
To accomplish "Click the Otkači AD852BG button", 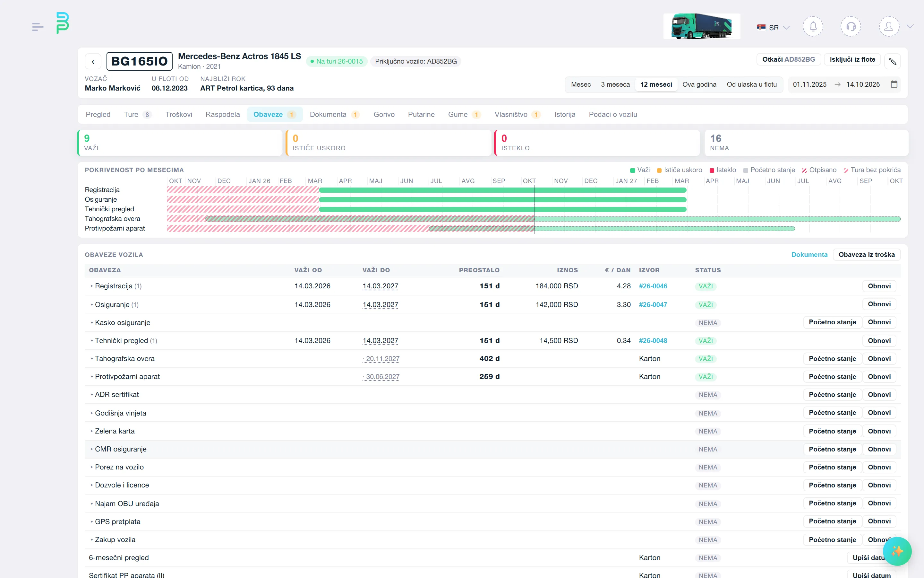I will pos(789,59).
